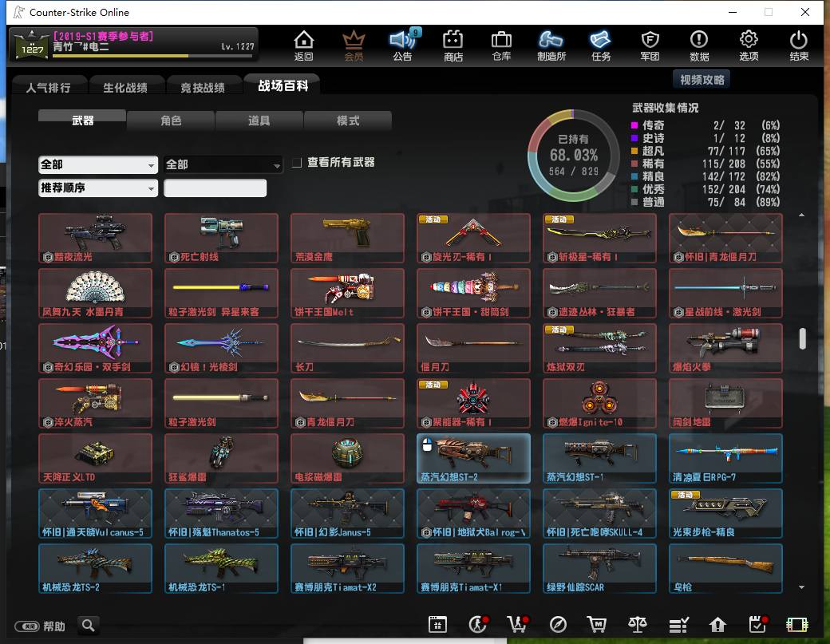Click the weapon name search field
Image resolution: width=830 pixels, height=644 pixels.
(x=215, y=188)
